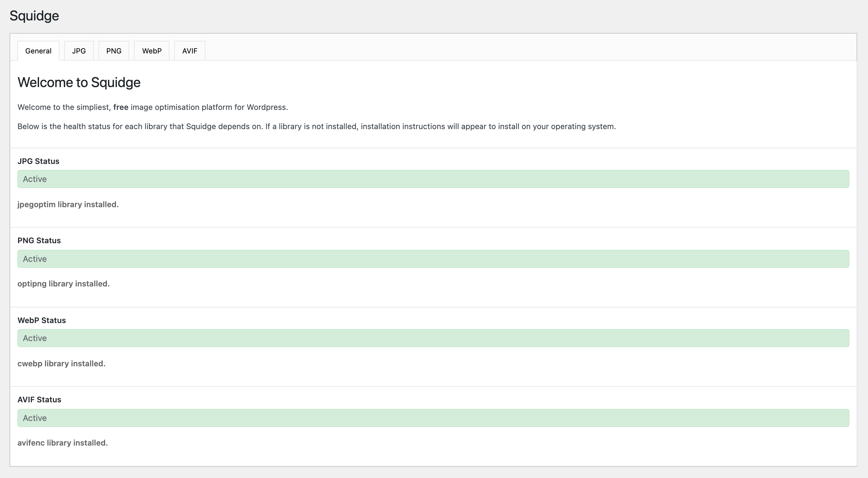Open the JPG settings tab
Screen dimensions: 868x478
point(79,51)
